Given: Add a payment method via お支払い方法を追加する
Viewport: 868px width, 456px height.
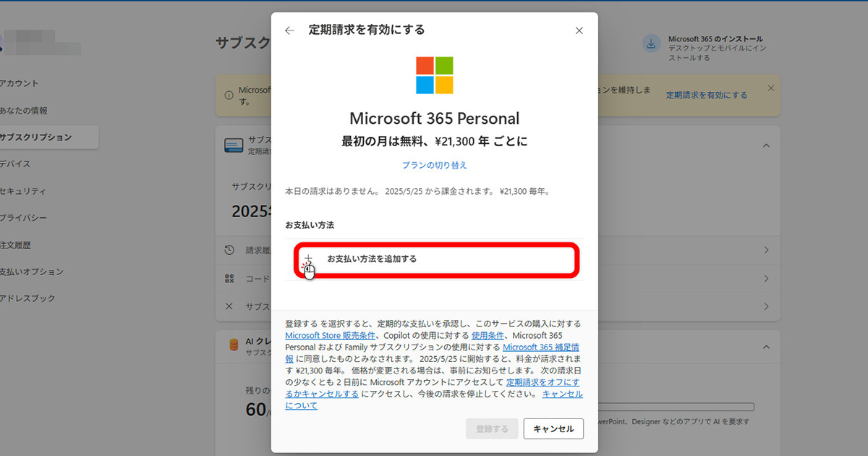Looking at the screenshot, I should (x=438, y=259).
